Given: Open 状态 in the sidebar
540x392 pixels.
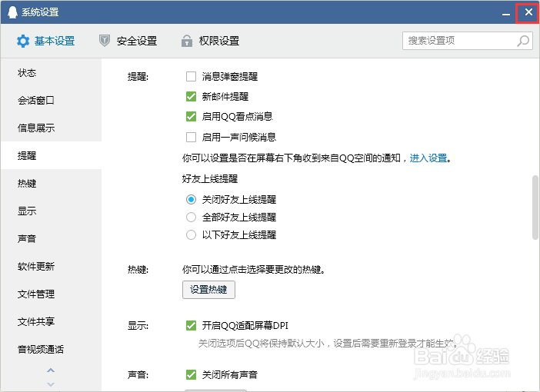Looking at the screenshot, I should click(x=51, y=72).
